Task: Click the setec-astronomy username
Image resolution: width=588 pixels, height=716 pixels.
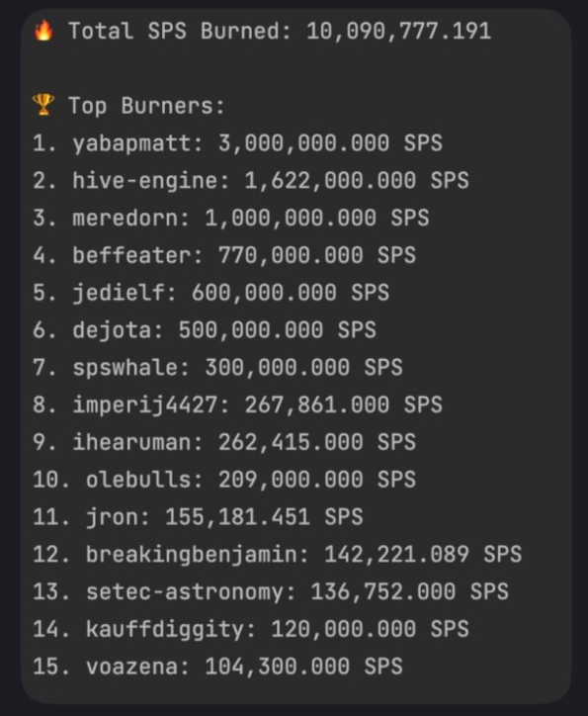Action: click(185, 592)
